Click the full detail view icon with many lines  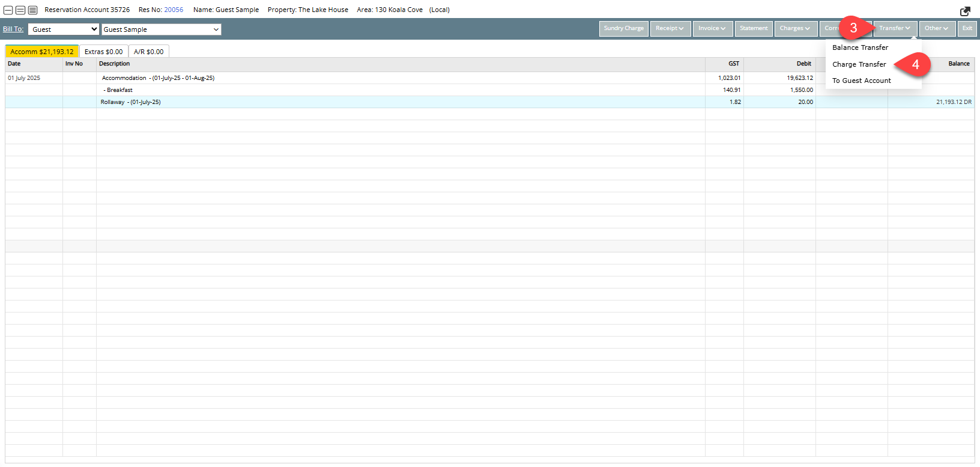coord(32,10)
